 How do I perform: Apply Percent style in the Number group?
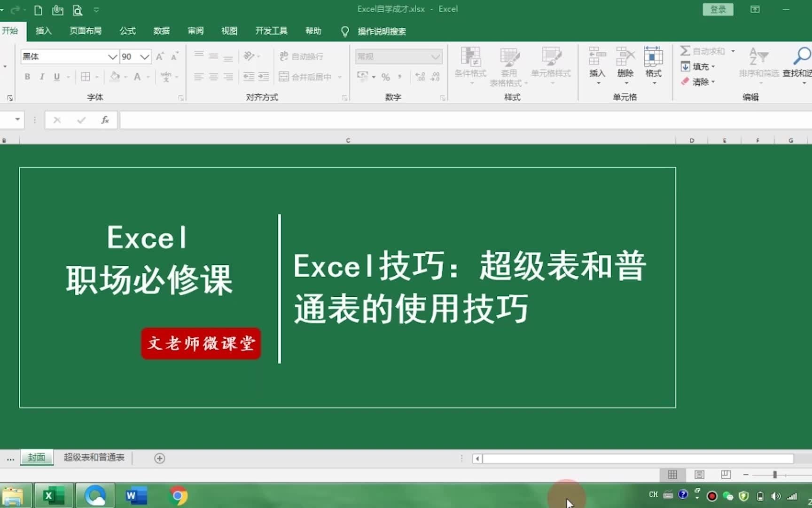click(x=385, y=77)
